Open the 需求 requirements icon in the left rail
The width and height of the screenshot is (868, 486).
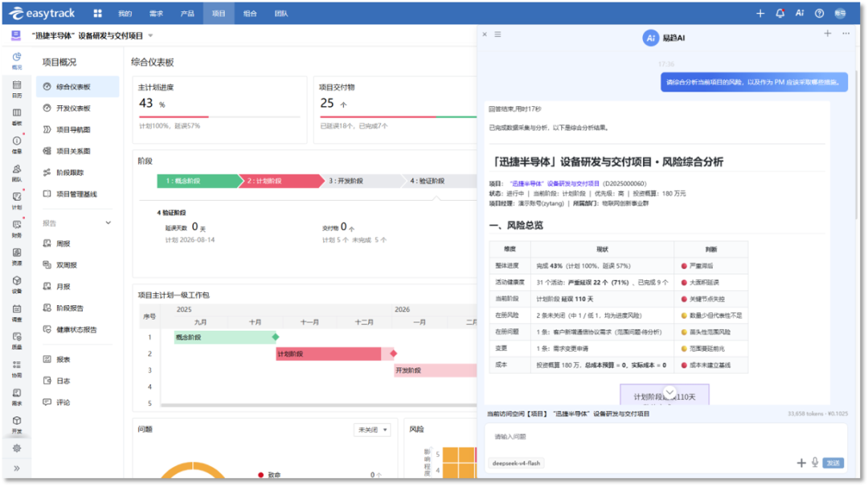click(x=17, y=396)
